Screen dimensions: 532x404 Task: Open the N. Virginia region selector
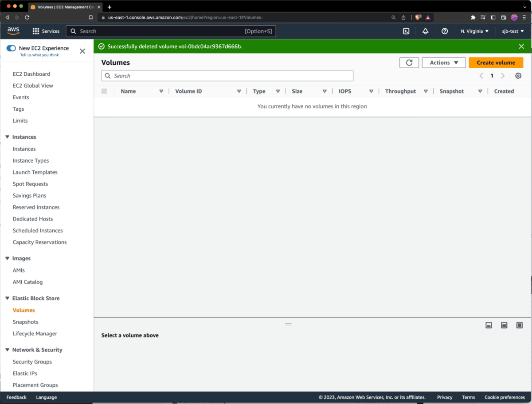tap(474, 31)
